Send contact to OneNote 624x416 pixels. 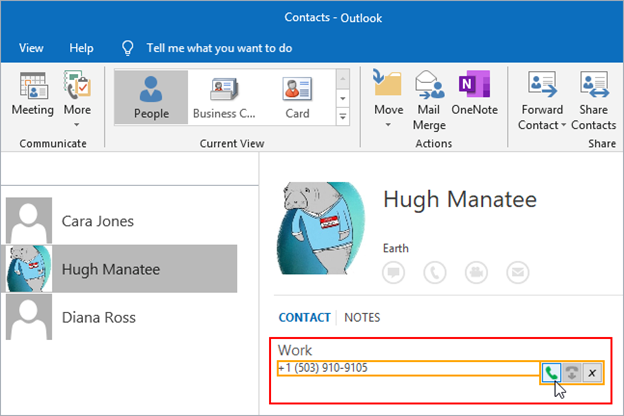[x=474, y=93]
